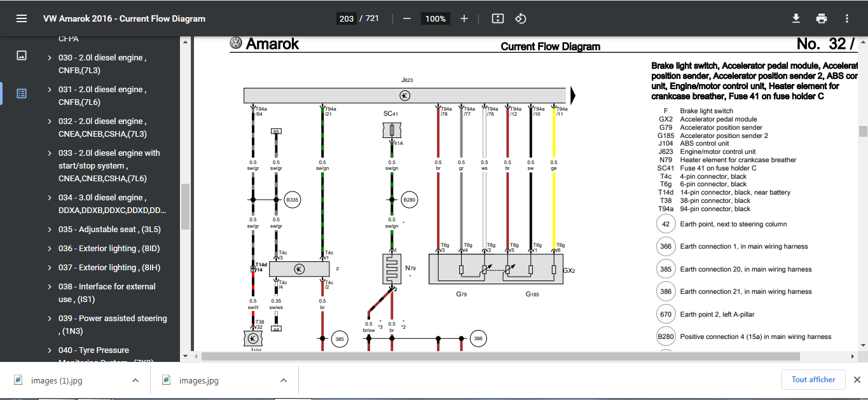Open outline item 031 - 2.0l diesel engine
Viewport: 868px width, 400px height.
pyautogui.click(x=102, y=96)
